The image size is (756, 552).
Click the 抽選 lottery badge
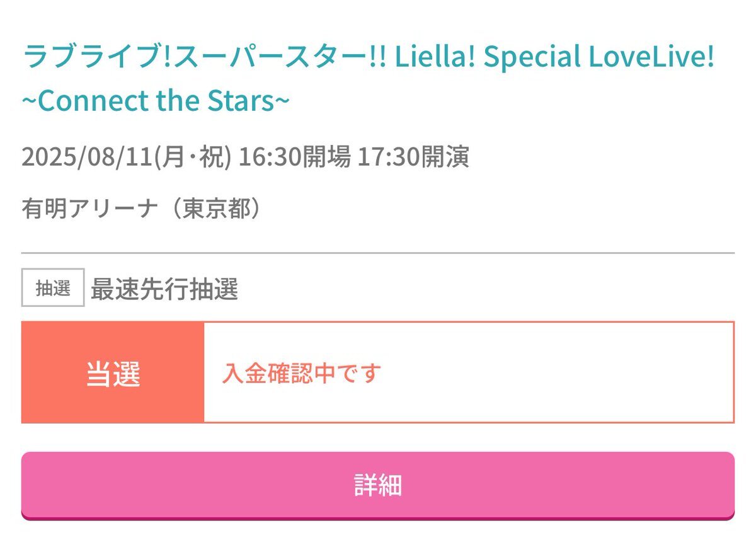point(53,288)
